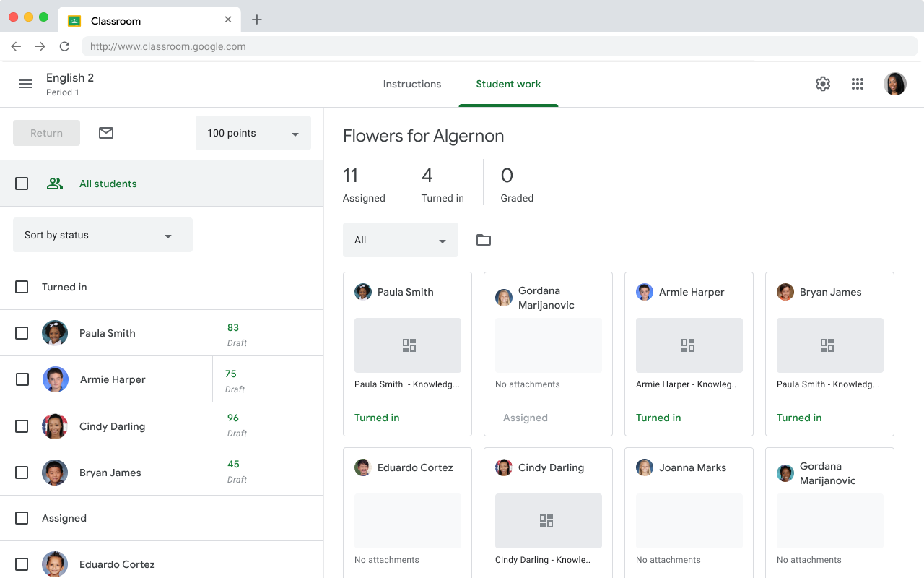Open the Settings gear icon
Screen dimensions: 924x578
(823, 84)
